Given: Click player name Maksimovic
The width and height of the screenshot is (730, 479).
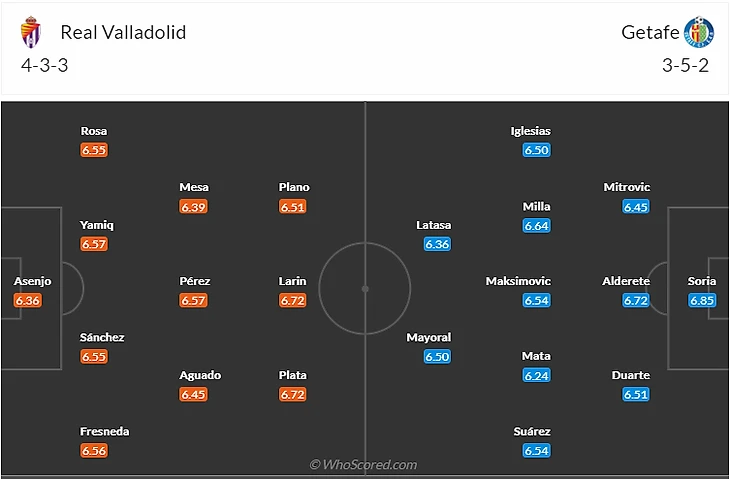Looking at the screenshot, I should [518, 281].
